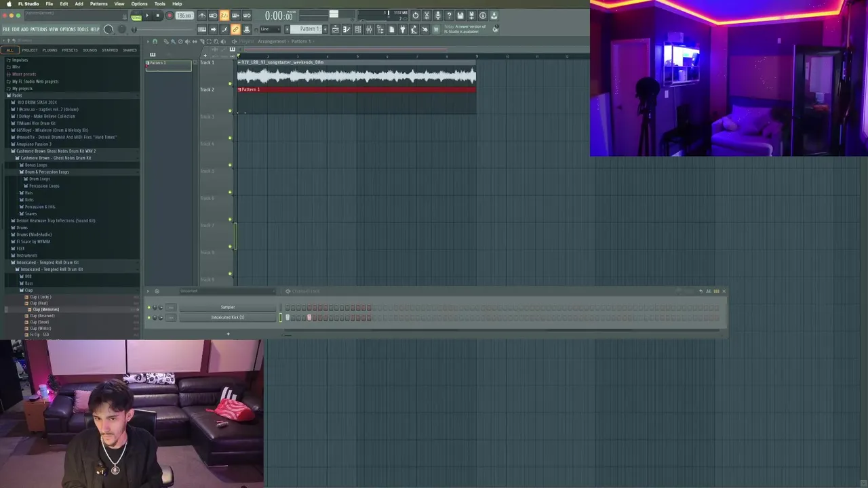The height and width of the screenshot is (488, 868).
Task: Select the Intoxicated Kick (1) channel button
Action: [x=228, y=317]
